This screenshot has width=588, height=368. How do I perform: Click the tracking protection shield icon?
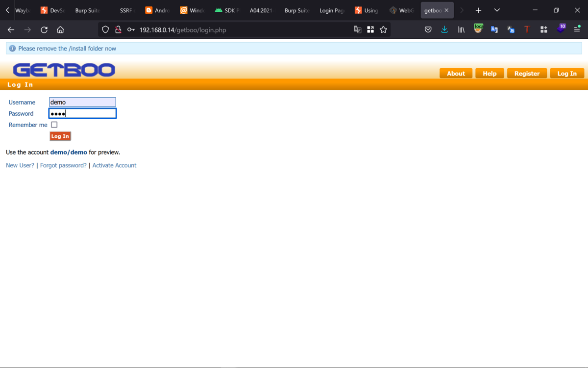[105, 30]
